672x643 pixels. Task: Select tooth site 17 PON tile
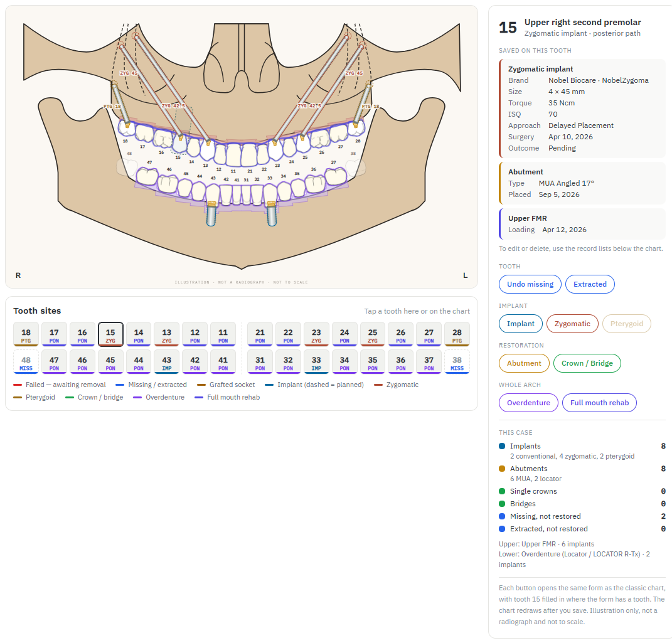point(54,334)
